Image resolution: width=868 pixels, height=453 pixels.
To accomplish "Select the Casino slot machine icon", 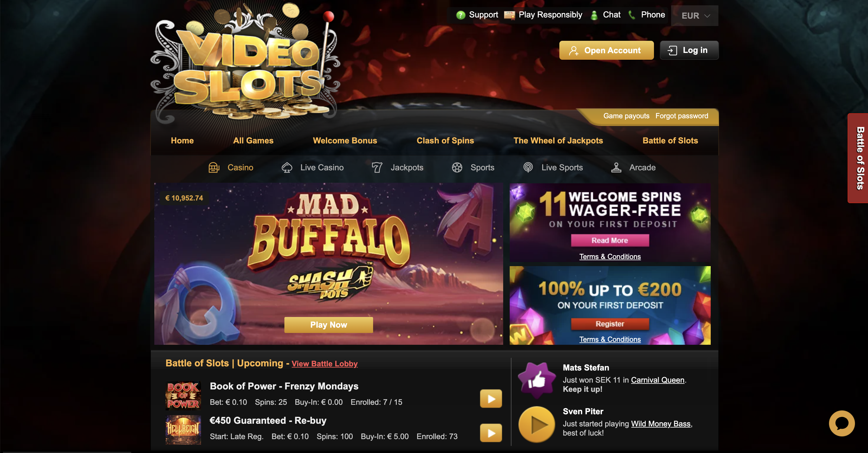I will click(214, 168).
